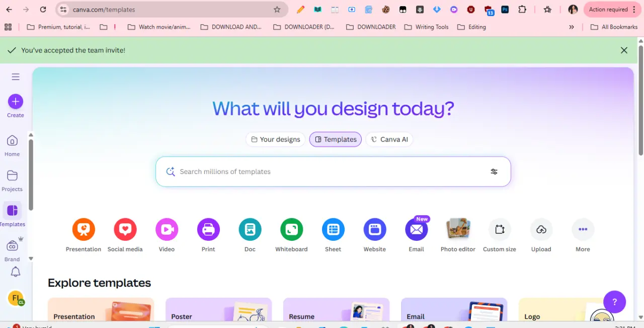The width and height of the screenshot is (644, 328).
Task: Open the search filters icon
Action: coord(494,172)
